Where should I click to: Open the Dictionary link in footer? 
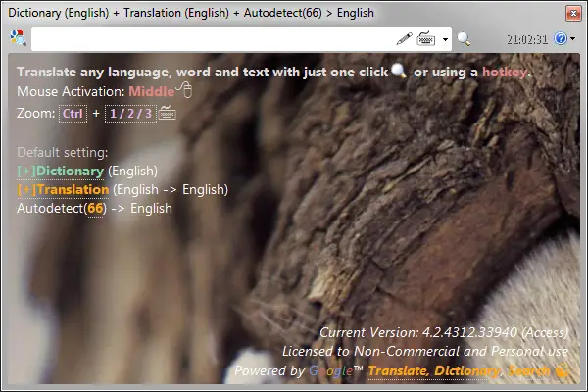(466, 370)
